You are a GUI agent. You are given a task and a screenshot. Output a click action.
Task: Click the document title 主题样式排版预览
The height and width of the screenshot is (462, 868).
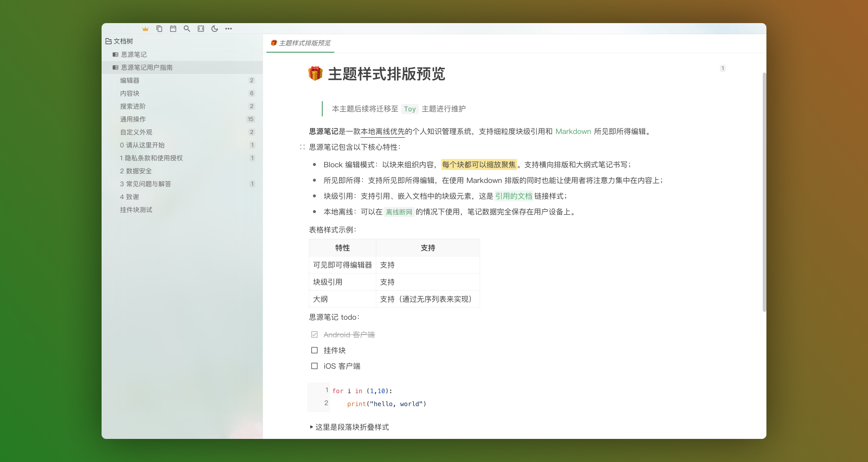click(386, 74)
